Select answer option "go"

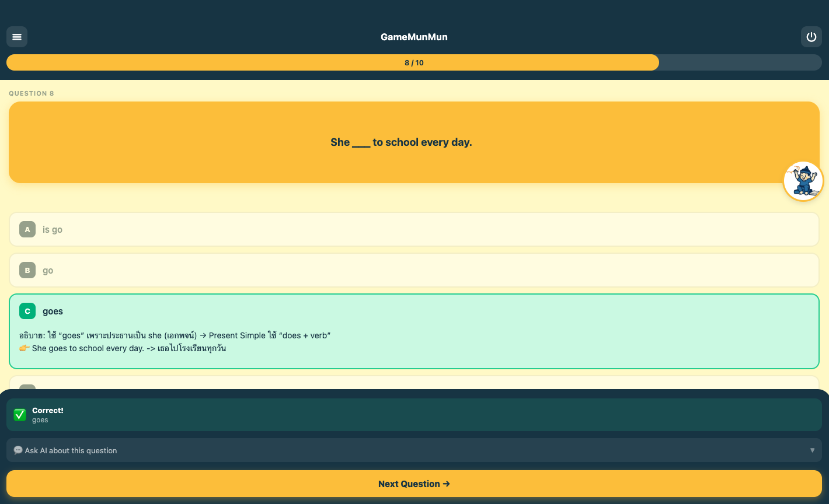(x=414, y=270)
